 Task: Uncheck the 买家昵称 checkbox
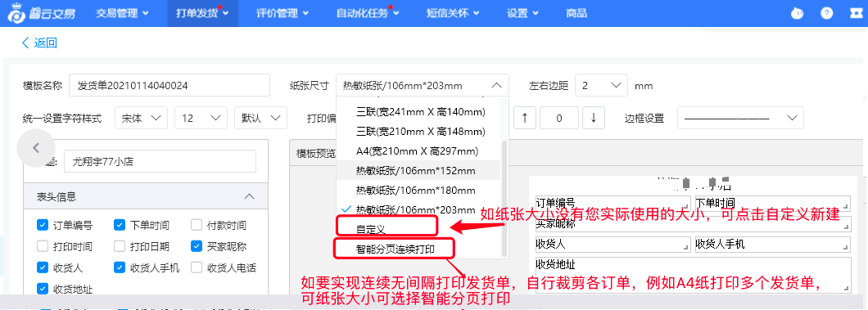196,246
